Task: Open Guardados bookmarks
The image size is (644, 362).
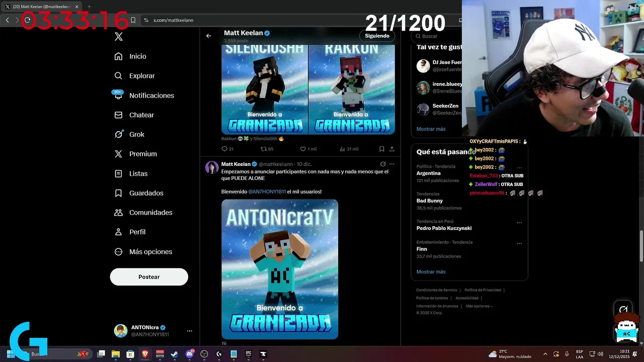Action: point(139,193)
